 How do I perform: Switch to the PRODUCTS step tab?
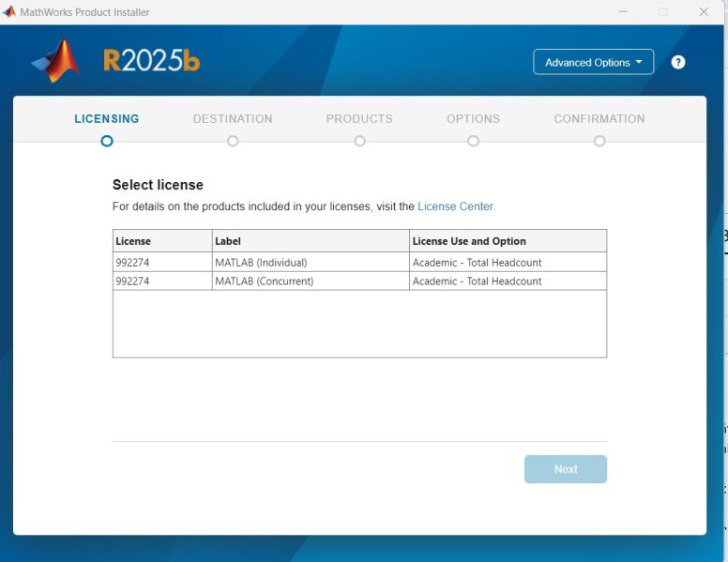click(359, 119)
